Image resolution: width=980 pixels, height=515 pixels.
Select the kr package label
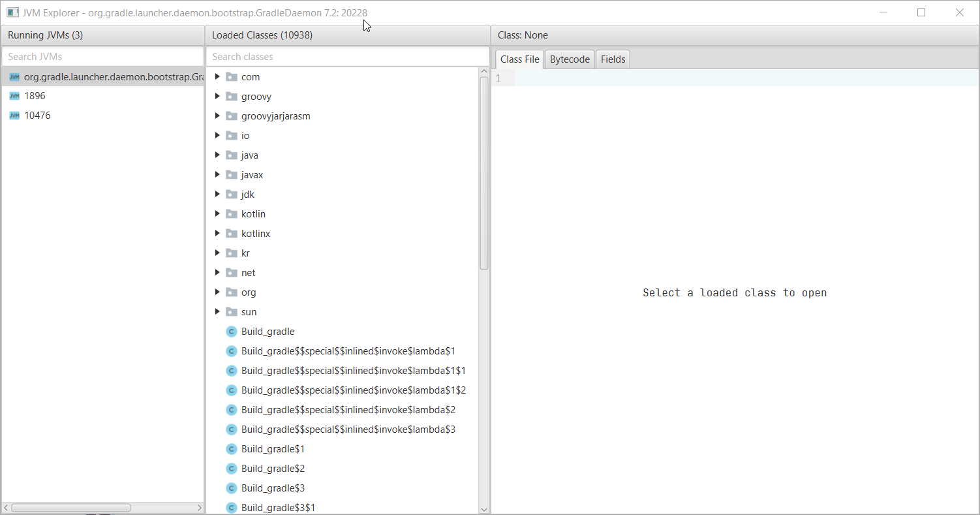coord(245,253)
